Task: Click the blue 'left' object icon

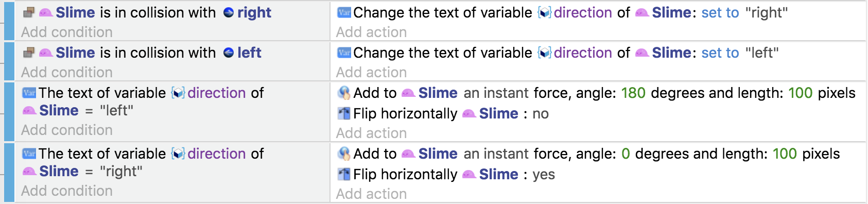Action: (x=229, y=53)
